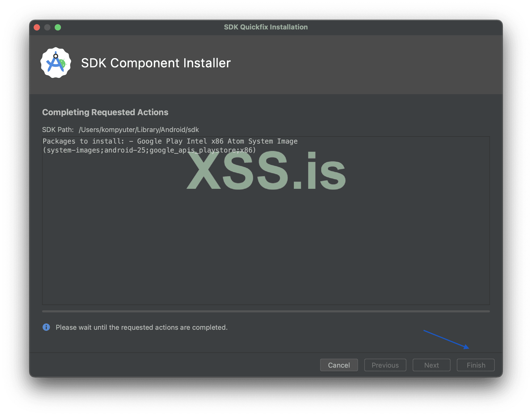Click the SDK path value text
The width and height of the screenshot is (532, 416).
click(x=139, y=130)
